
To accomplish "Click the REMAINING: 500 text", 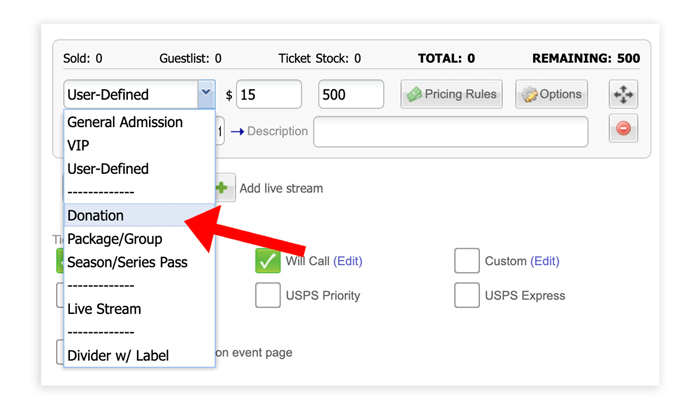I will [x=586, y=58].
